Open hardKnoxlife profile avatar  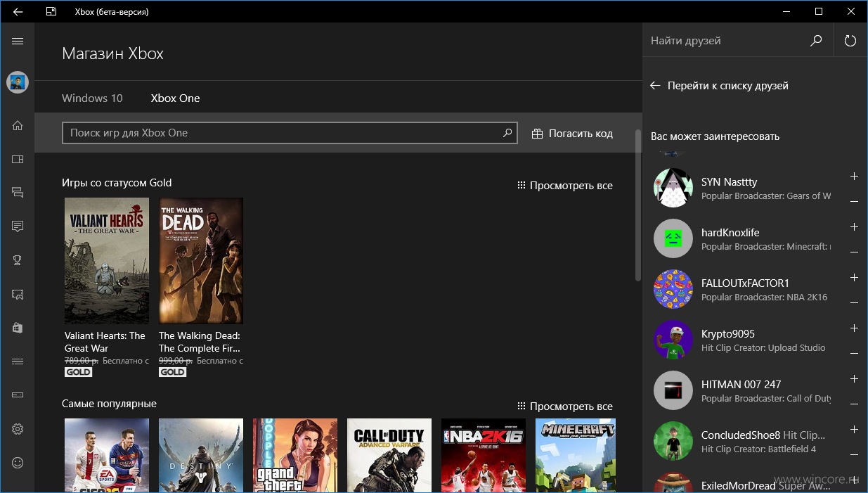[x=673, y=238]
